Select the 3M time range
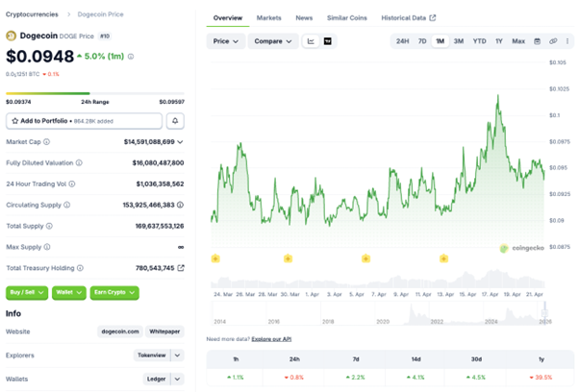The width and height of the screenshot is (579, 392). 459,41
